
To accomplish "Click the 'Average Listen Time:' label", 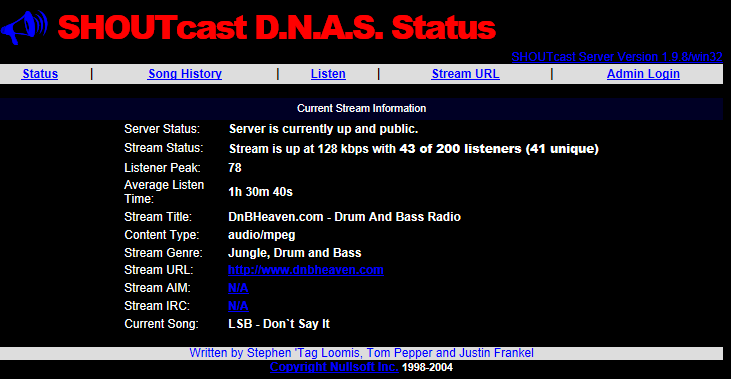I will (x=164, y=192).
